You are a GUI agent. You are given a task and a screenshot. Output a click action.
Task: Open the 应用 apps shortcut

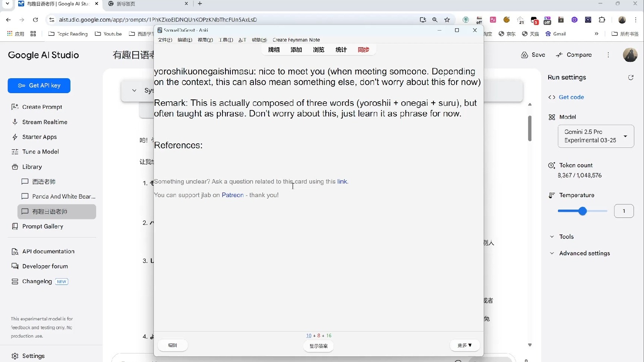16,34
